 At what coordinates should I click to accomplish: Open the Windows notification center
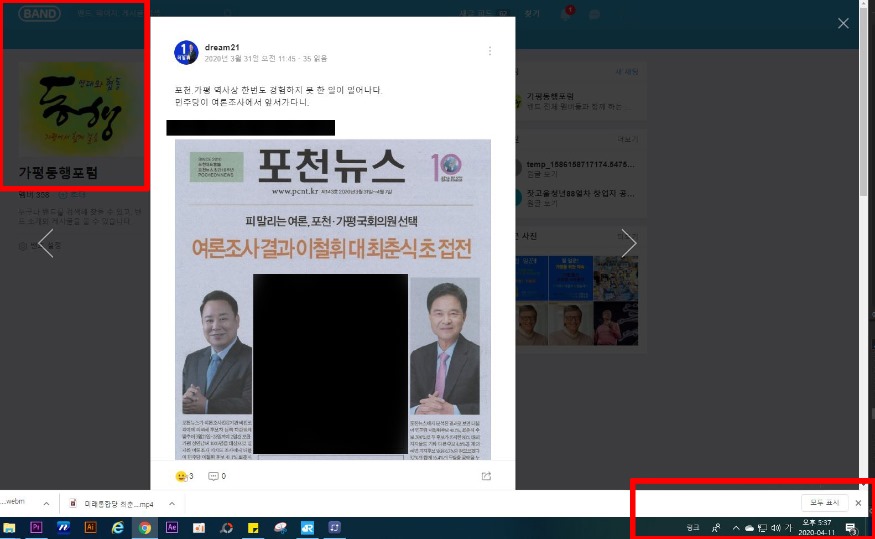[851, 528]
